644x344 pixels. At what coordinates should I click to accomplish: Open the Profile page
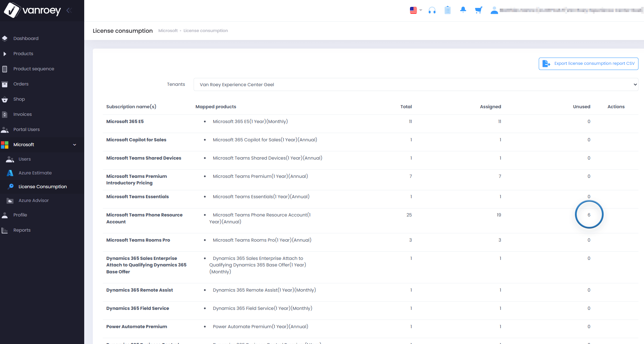tap(20, 215)
